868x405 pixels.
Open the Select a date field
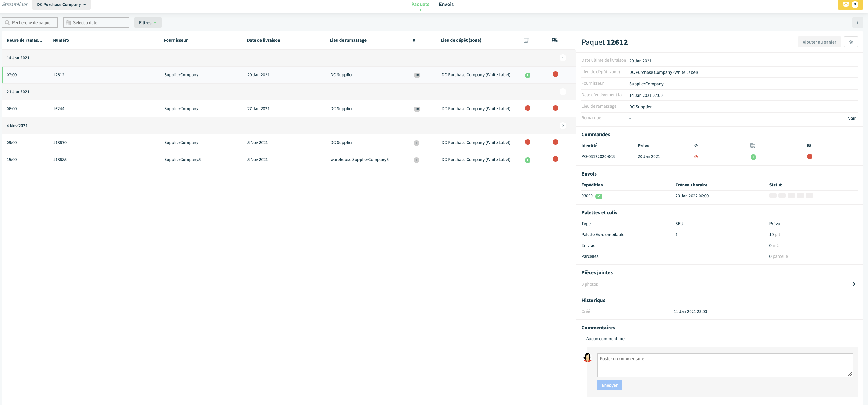click(x=96, y=23)
